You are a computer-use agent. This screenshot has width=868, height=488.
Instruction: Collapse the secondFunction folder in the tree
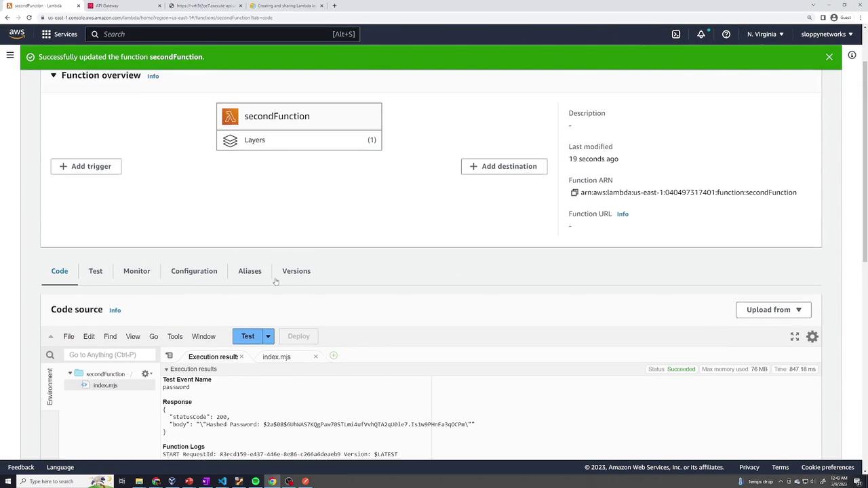pyautogui.click(x=70, y=373)
